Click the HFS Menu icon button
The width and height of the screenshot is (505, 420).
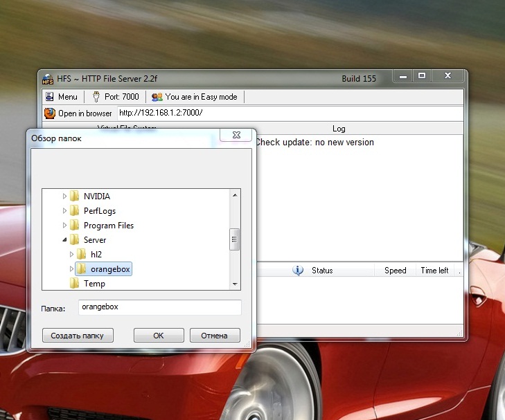pyautogui.click(x=50, y=97)
